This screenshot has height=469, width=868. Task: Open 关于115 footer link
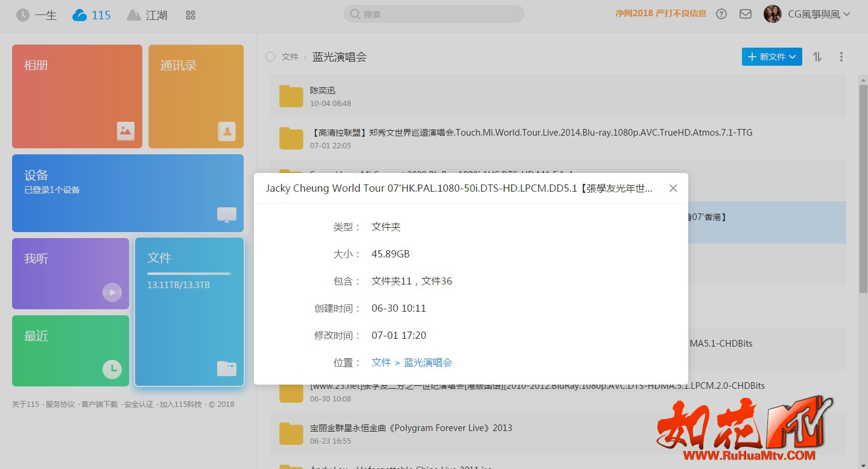pyautogui.click(x=25, y=404)
